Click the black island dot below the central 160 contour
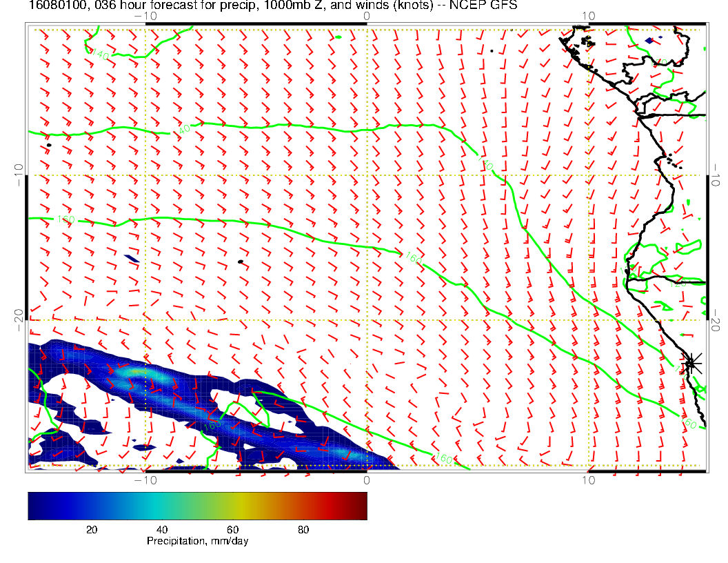Screen dimensions: 728x563 pyautogui.click(x=240, y=261)
